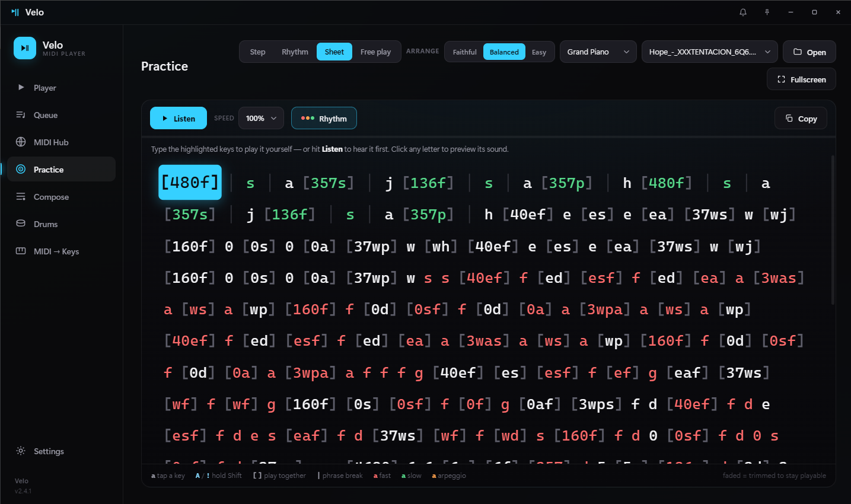
Task: Maximize the Velo window
Action: click(x=814, y=12)
